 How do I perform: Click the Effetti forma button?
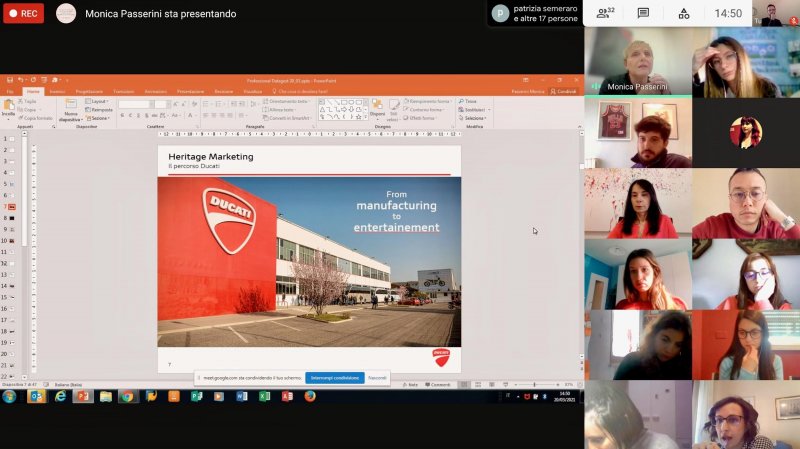point(419,118)
